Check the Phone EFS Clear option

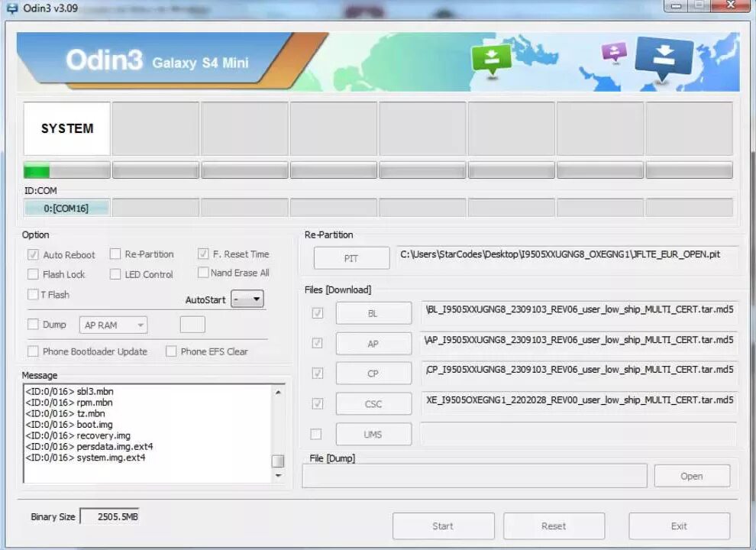point(171,351)
